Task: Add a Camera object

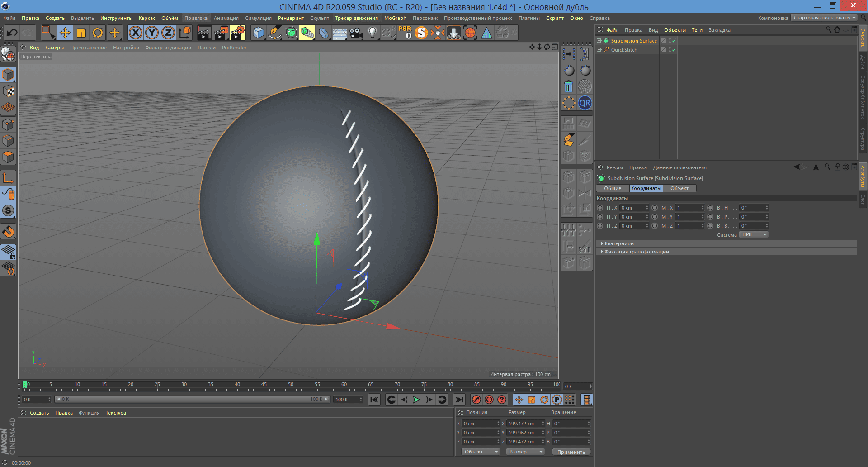Action: point(356,33)
